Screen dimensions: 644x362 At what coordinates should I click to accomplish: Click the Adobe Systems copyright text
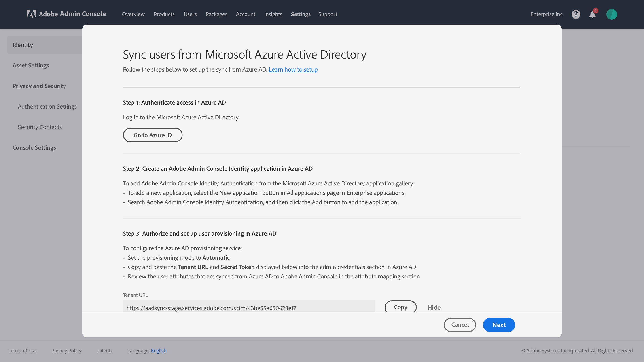[x=577, y=351]
